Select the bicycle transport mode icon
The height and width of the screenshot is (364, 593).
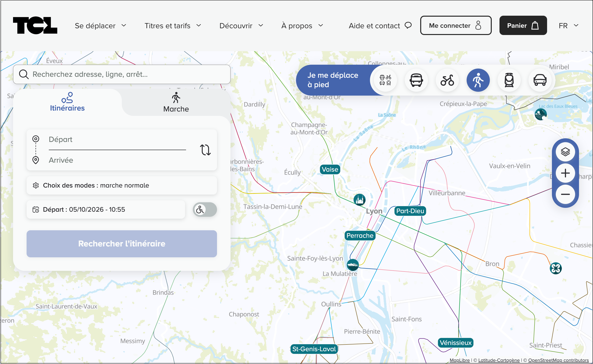pyautogui.click(x=447, y=80)
